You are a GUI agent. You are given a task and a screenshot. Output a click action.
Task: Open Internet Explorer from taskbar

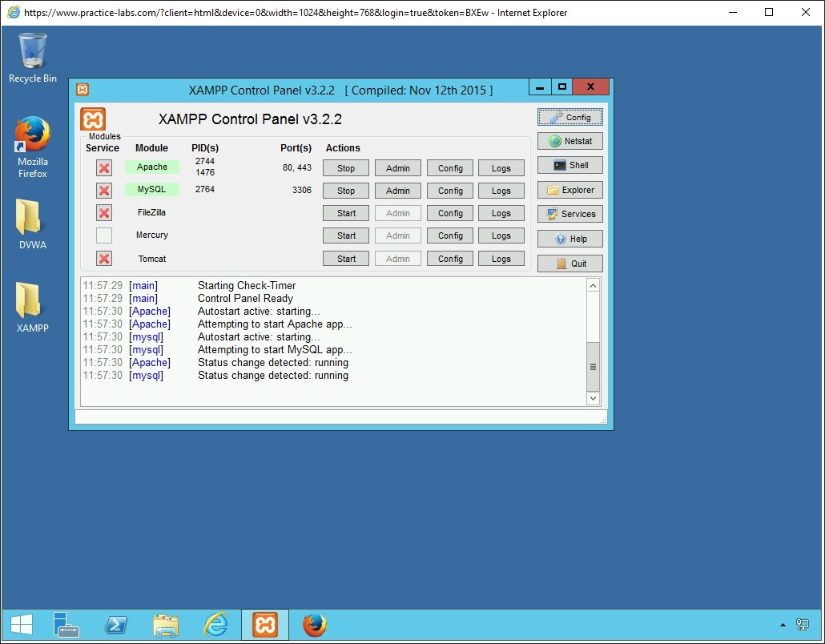(x=215, y=625)
